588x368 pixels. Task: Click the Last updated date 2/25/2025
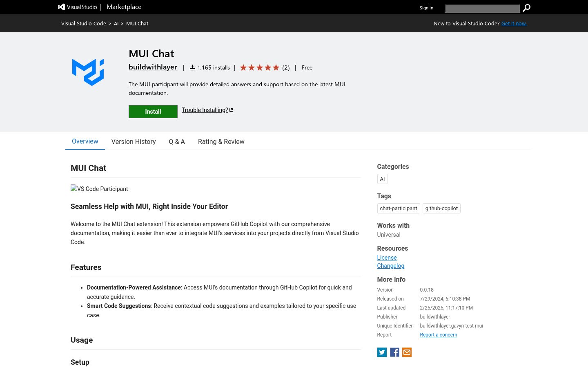click(446, 308)
